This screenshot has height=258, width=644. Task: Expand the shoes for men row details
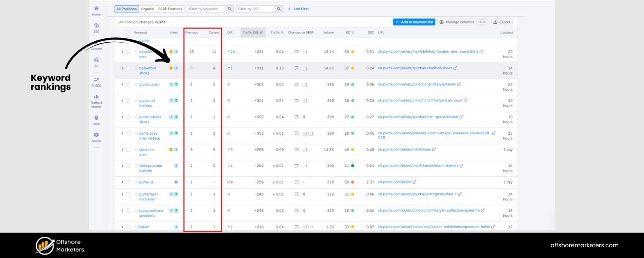[x=122, y=150]
